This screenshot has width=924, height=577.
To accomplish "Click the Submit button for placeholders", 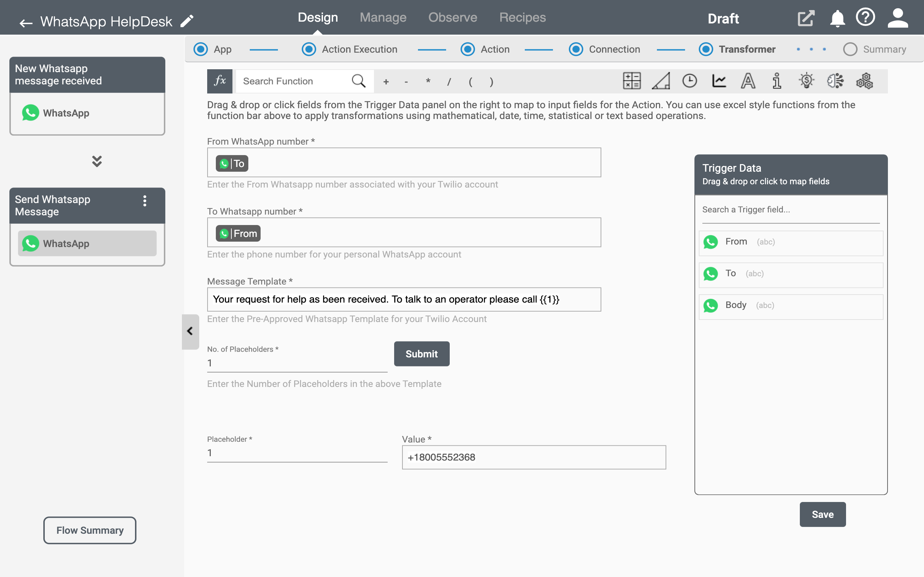I will pos(421,354).
